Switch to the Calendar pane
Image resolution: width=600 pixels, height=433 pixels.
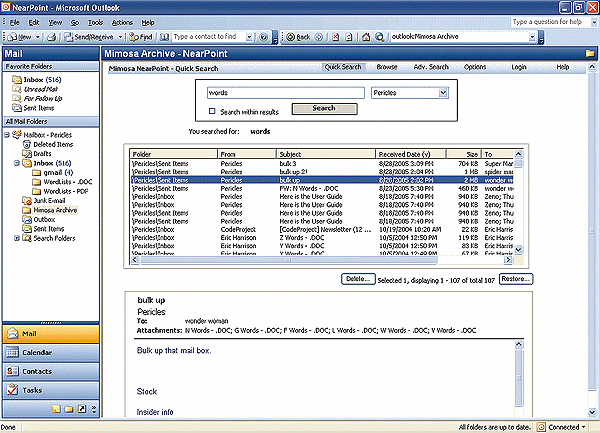(51, 352)
